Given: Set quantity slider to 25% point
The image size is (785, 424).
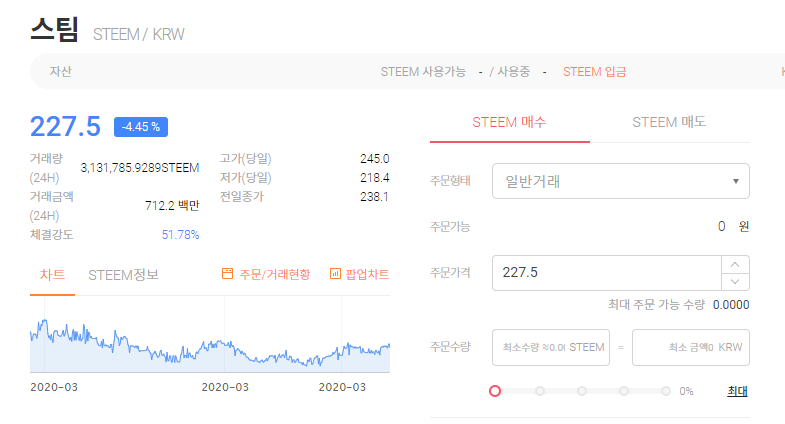Looking at the screenshot, I should point(540,391).
